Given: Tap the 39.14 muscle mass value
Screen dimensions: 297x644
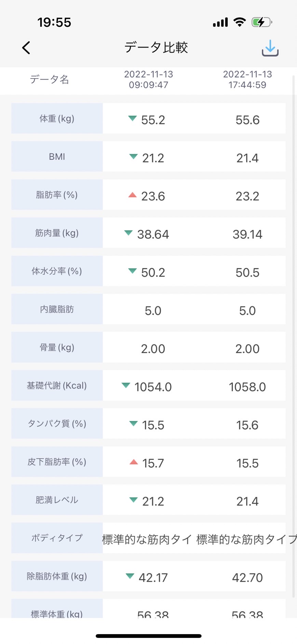Looking at the screenshot, I should pyautogui.click(x=247, y=234).
